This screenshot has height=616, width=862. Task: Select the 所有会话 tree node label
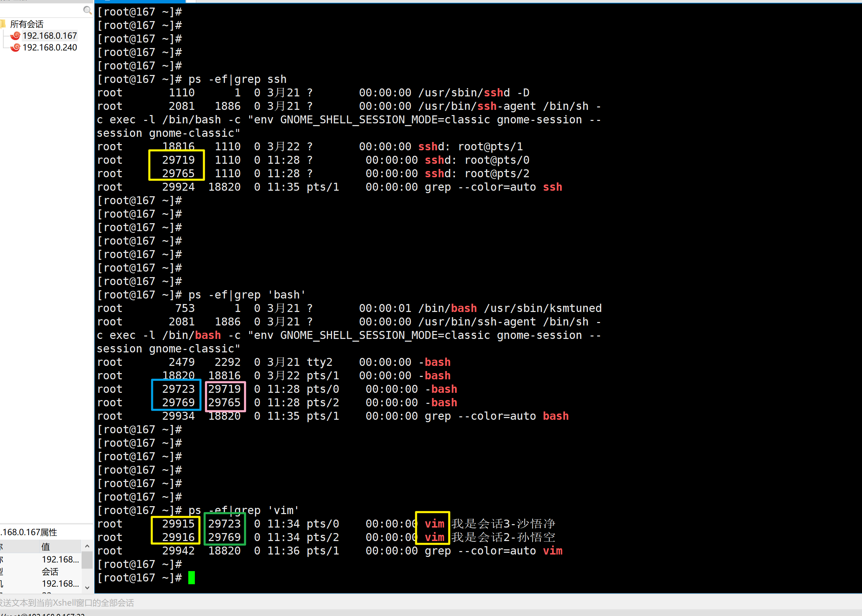click(x=27, y=24)
